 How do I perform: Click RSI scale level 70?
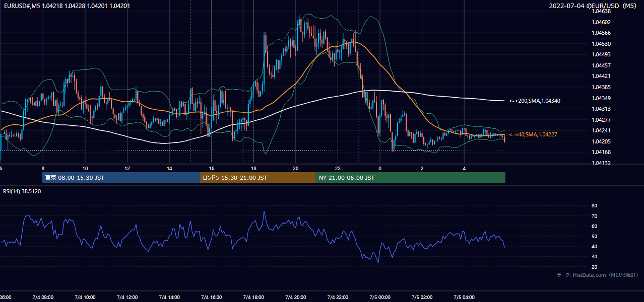[x=594, y=216]
